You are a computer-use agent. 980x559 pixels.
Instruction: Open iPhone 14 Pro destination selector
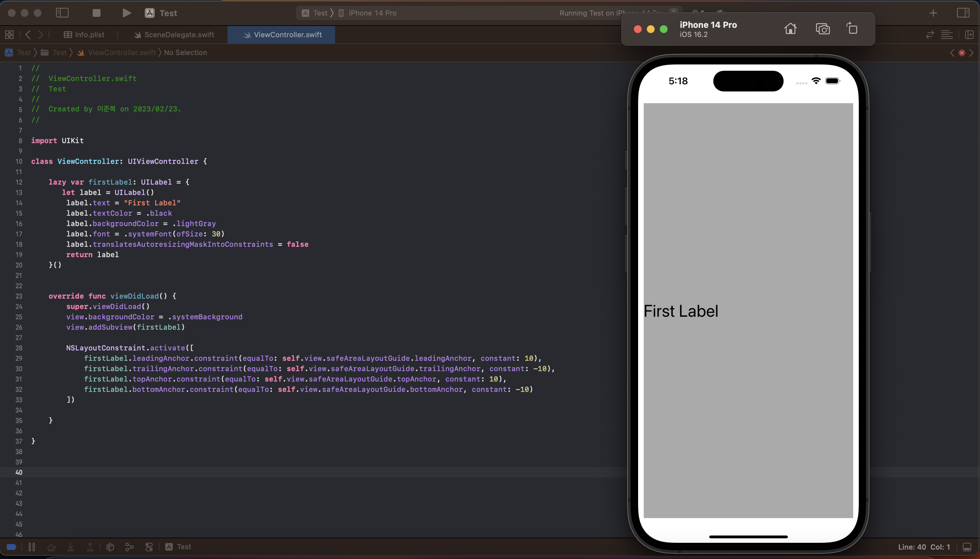372,13
